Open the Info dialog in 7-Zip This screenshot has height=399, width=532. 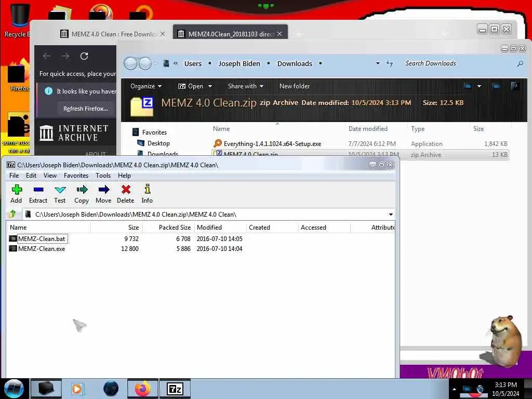pos(147,194)
